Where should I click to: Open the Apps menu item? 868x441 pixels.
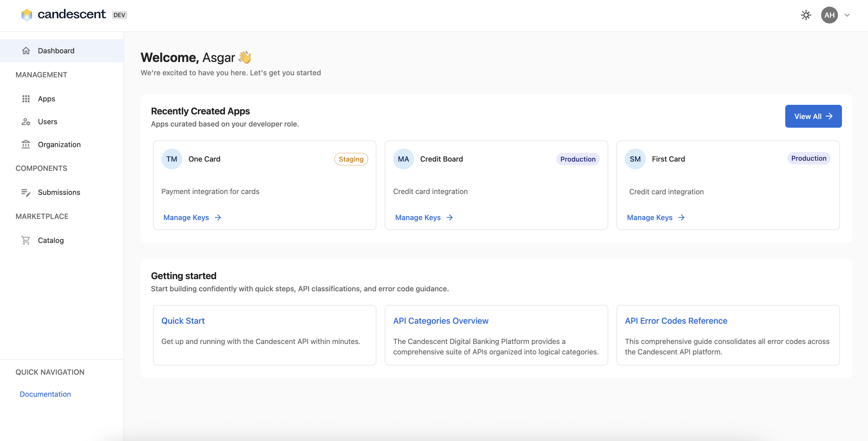pos(47,99)
